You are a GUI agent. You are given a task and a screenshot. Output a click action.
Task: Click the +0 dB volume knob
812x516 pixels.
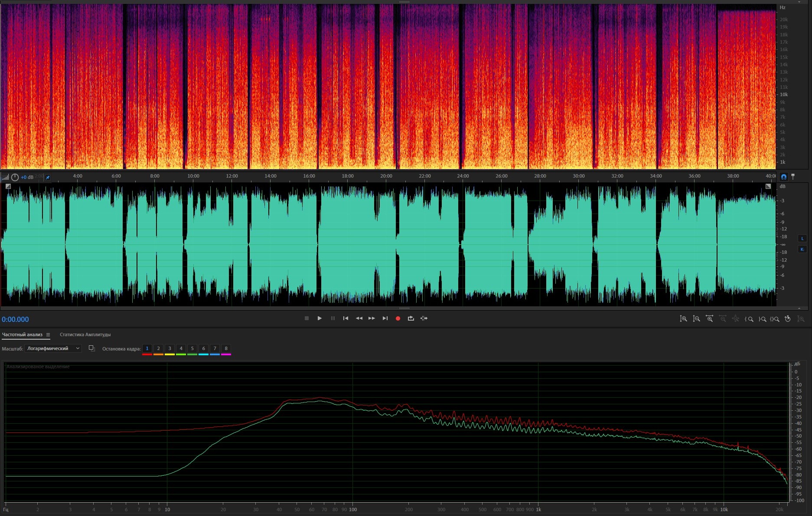(x=15, y=177)
